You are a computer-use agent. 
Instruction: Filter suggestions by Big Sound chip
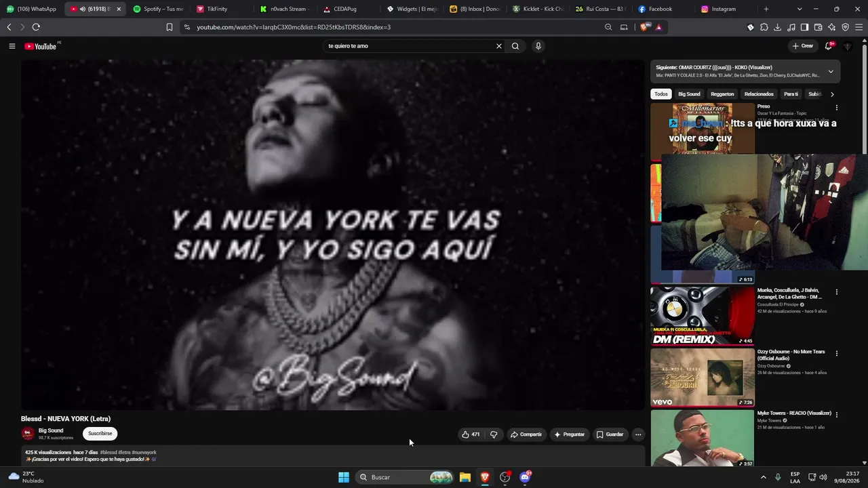(689, 94)
